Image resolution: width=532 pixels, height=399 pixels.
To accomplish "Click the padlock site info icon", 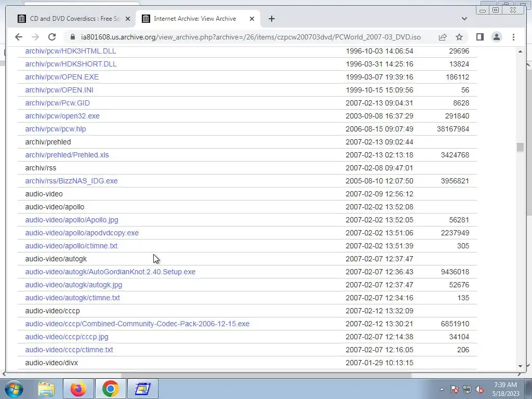I will [x=72, y=37].
